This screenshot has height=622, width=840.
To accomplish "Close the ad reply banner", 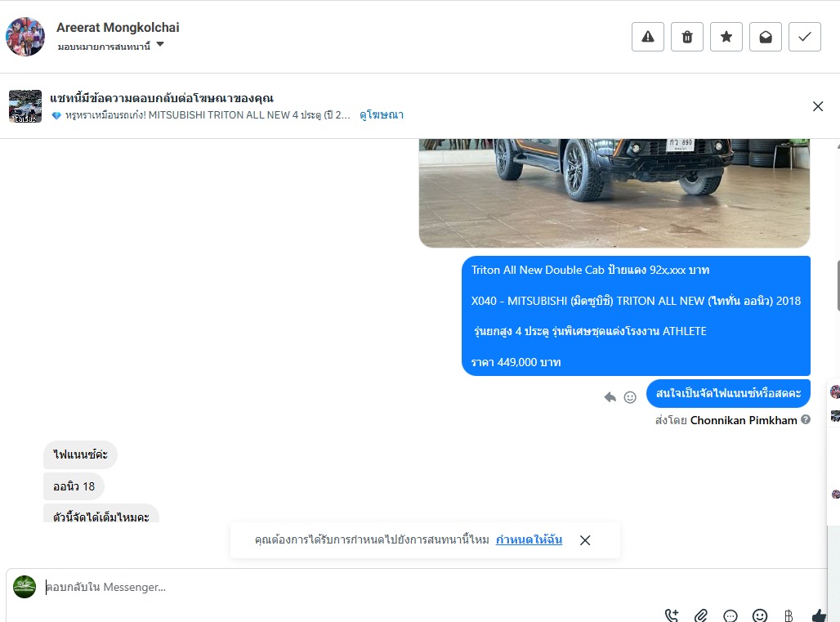I will [817, 106].
